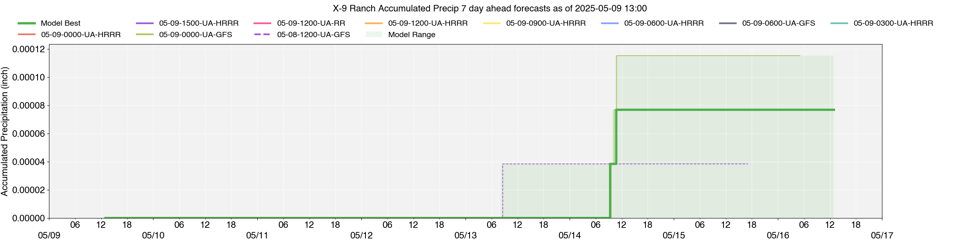Click the olive GFS line at chart top
980x245 pixels.
coord(708,56)
